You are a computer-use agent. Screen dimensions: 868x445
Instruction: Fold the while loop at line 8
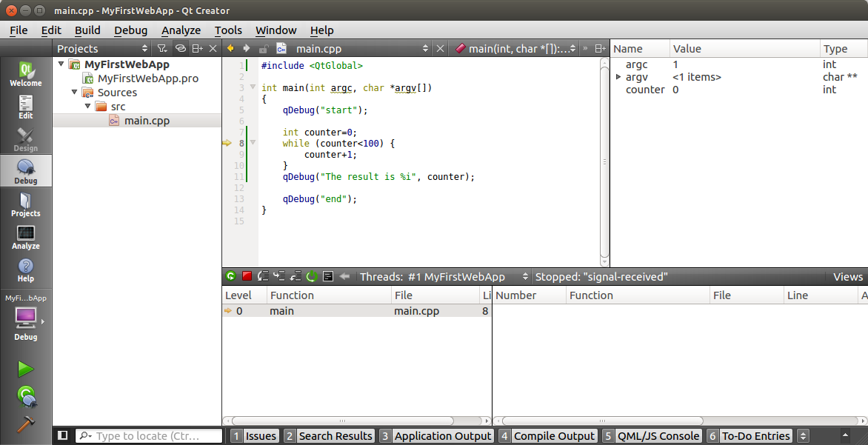point(253,142)
